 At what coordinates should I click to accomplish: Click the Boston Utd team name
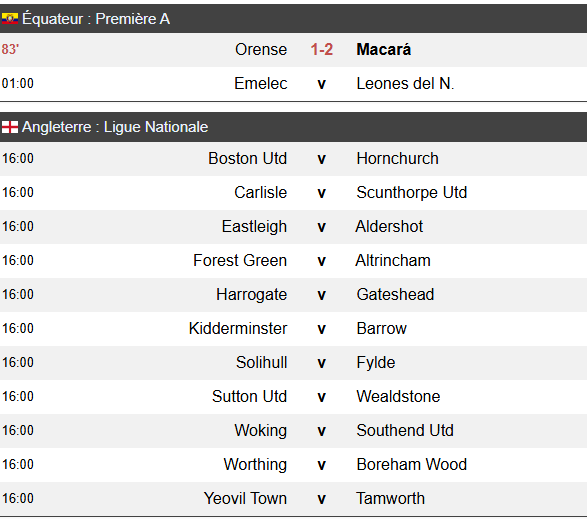click(247, 158)
